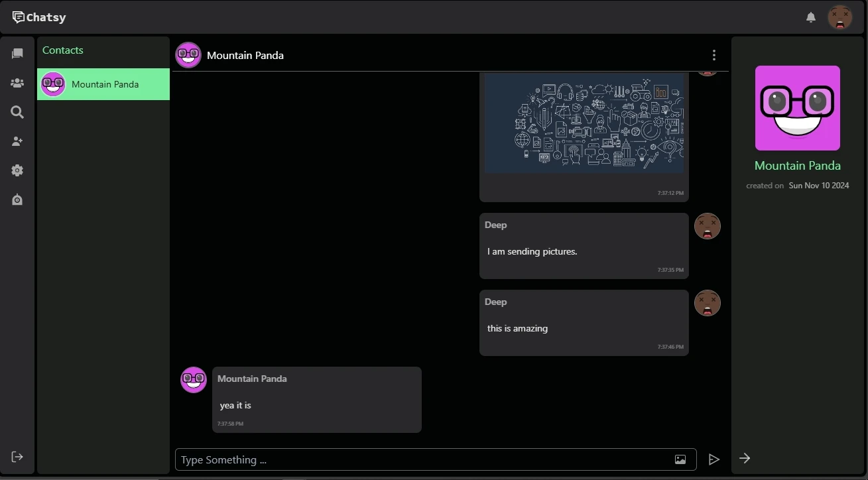This screenshot has height=480, width=868.
Task: Click the logout icon at sidebar bottom
Action: point(17,457)
